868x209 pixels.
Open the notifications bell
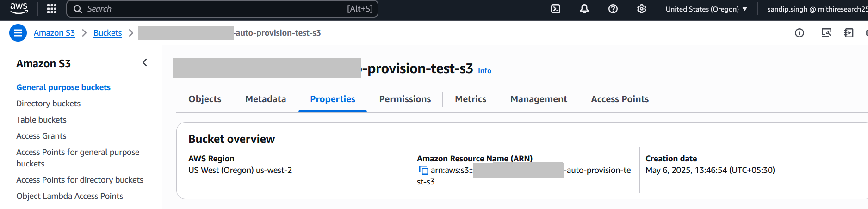tap(584, 9)
